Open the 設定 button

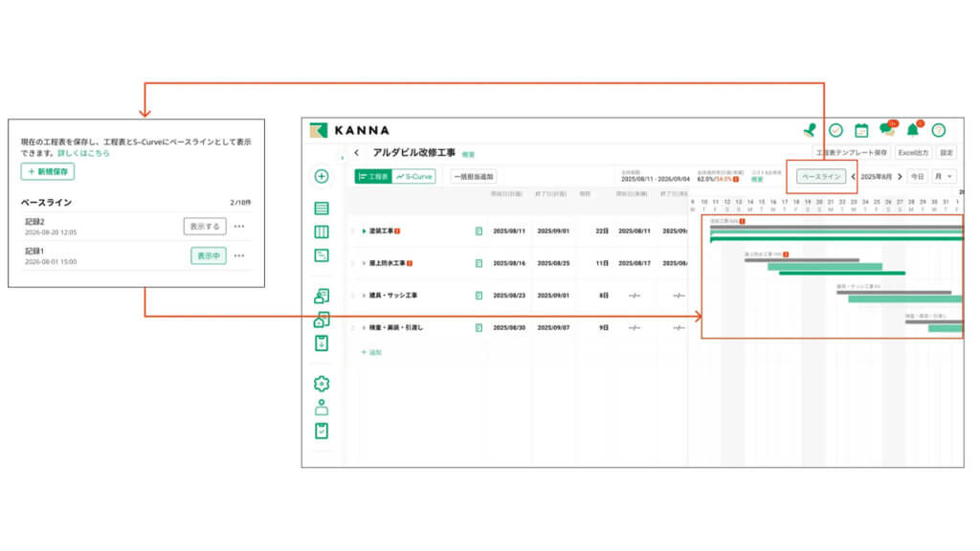947,152
